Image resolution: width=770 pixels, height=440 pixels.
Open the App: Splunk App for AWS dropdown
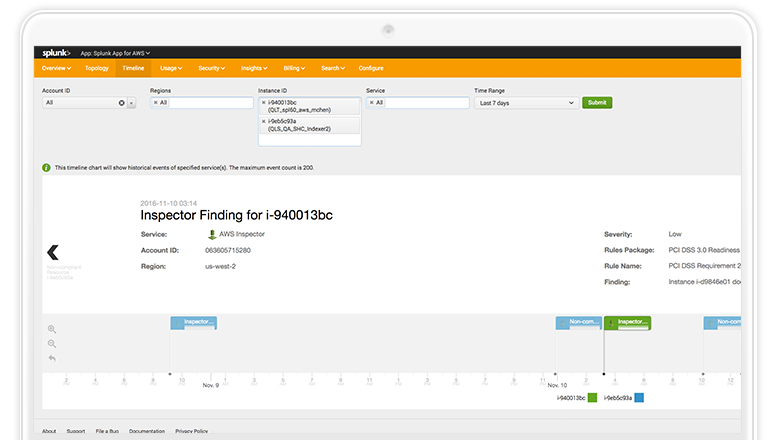click(x=115, y=53)
